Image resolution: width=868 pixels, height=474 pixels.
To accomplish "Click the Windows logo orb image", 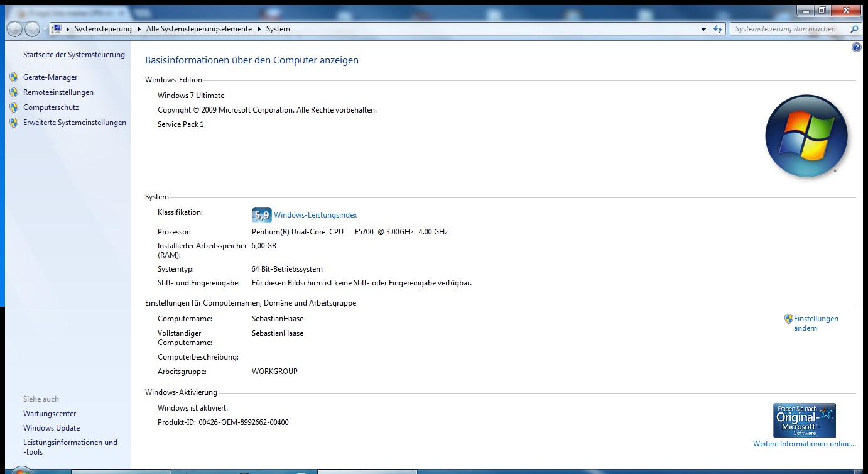I will (x=806, y=136).
